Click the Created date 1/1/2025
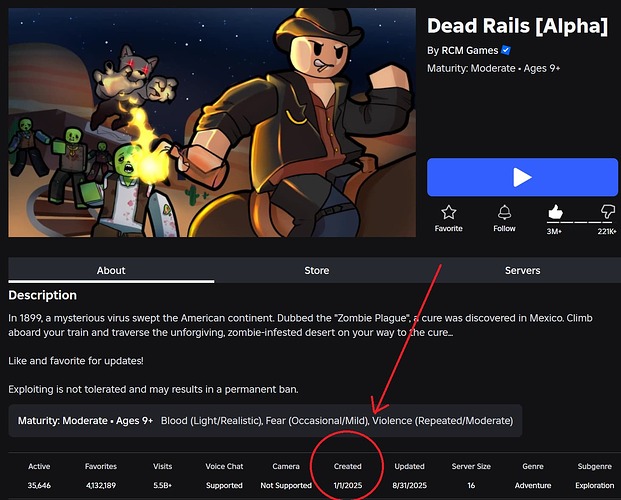The image size is (621, 500). (348, 485)
